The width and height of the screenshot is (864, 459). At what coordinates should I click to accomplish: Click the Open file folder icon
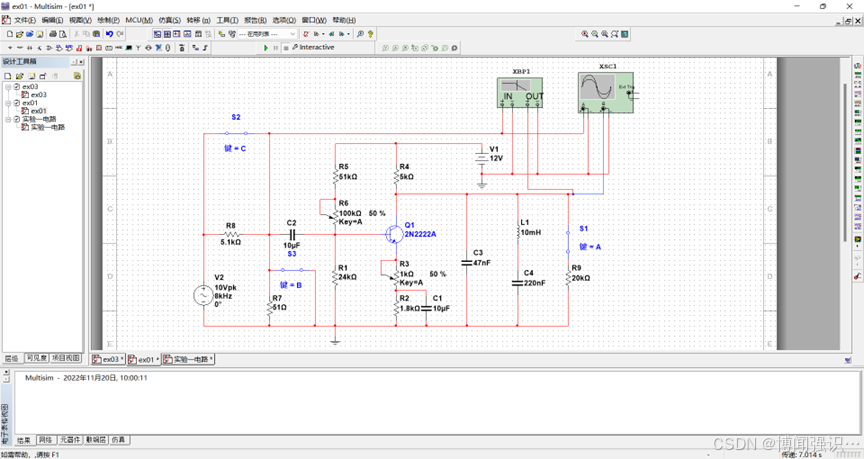coord(19,34)
